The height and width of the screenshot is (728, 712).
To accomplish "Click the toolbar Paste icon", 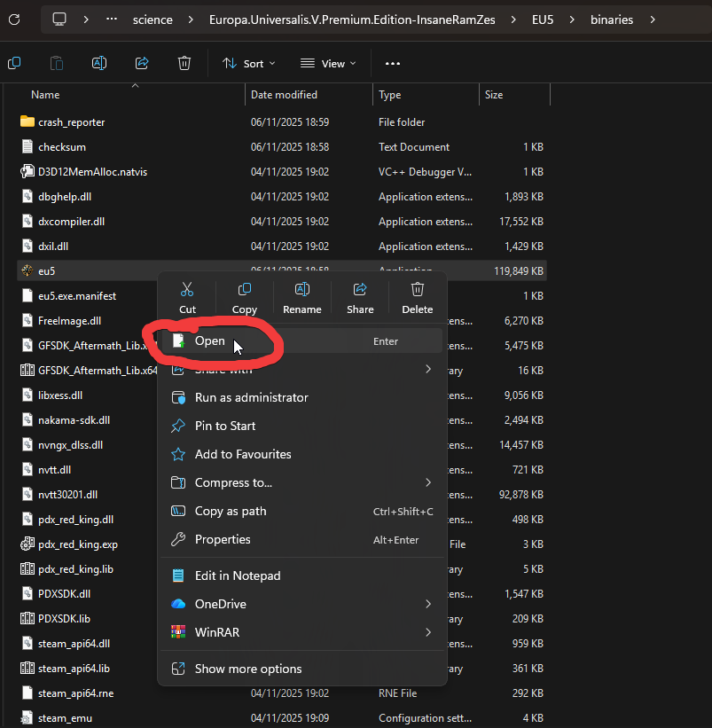I will [x=57, y=63].
